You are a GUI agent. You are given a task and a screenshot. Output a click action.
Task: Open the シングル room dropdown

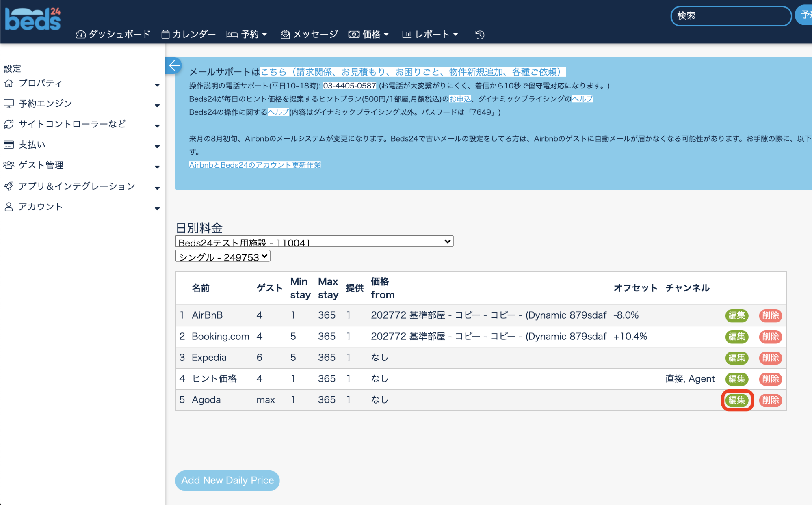[x=223, y=257]
